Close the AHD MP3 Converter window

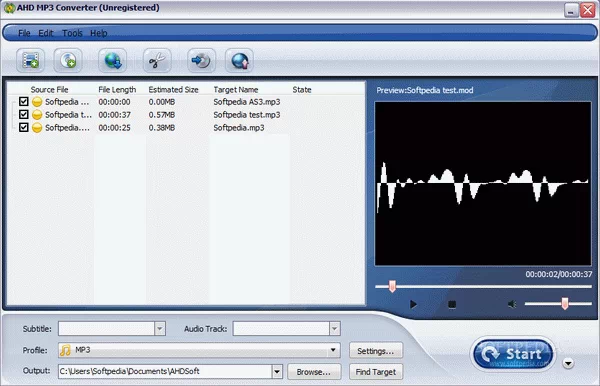(x=587, y=10)
